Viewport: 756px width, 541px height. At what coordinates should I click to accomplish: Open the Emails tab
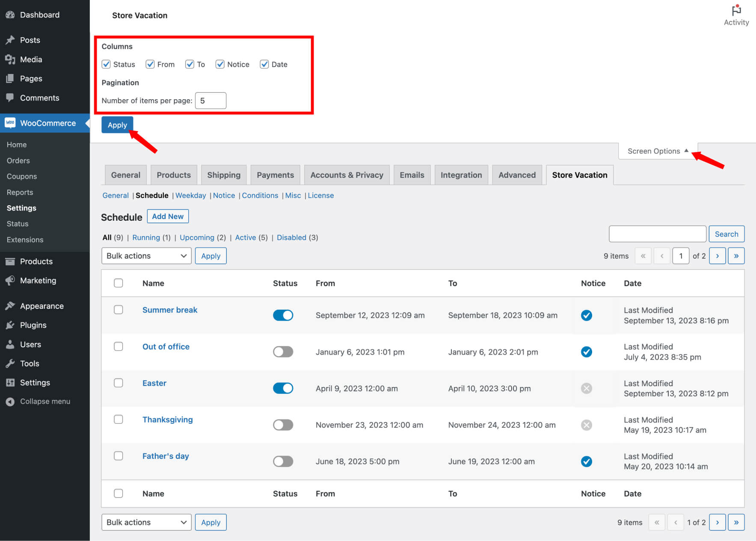[412, 175]
